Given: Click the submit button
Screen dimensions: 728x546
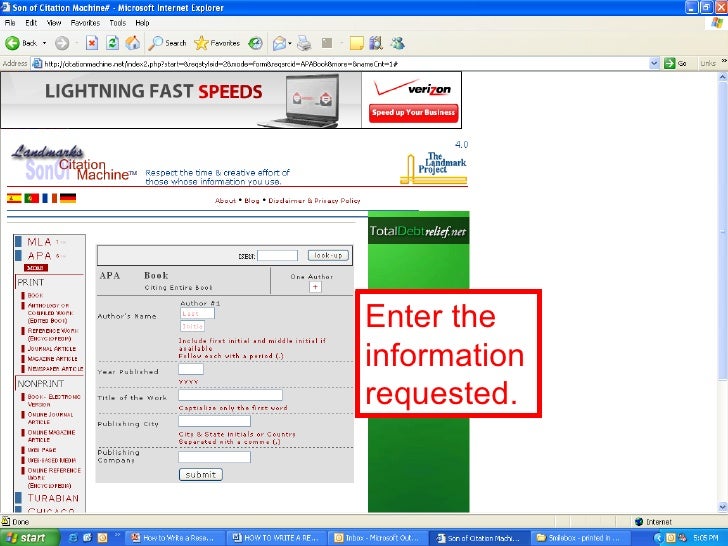Looking at the screenshot, I should pos(201,474).
